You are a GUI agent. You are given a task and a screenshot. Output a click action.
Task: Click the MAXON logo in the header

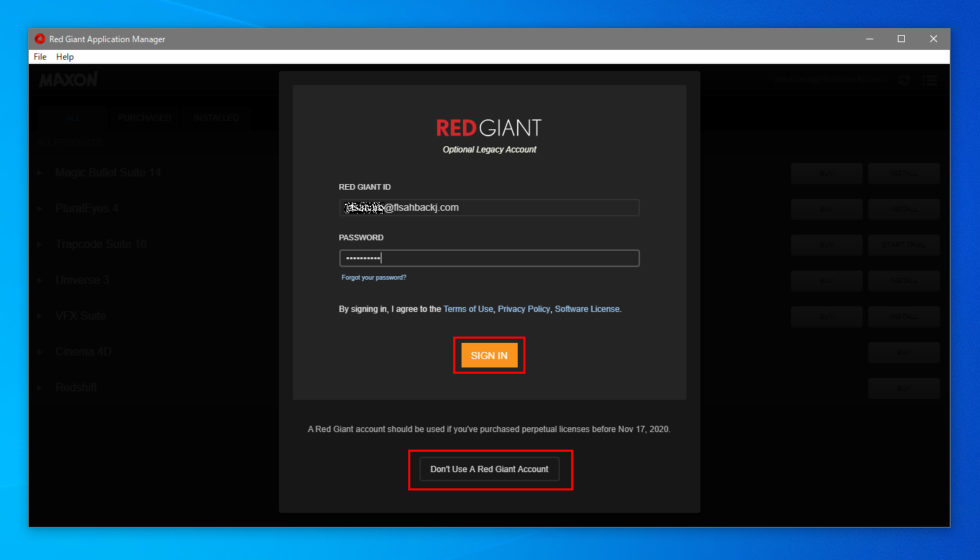coord(69,80)
